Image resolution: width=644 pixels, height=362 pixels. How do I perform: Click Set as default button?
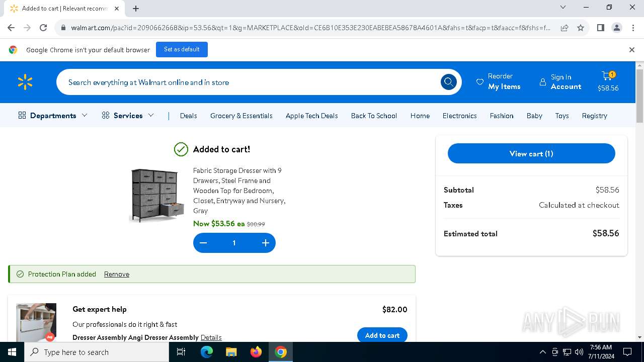click(182, 49)
